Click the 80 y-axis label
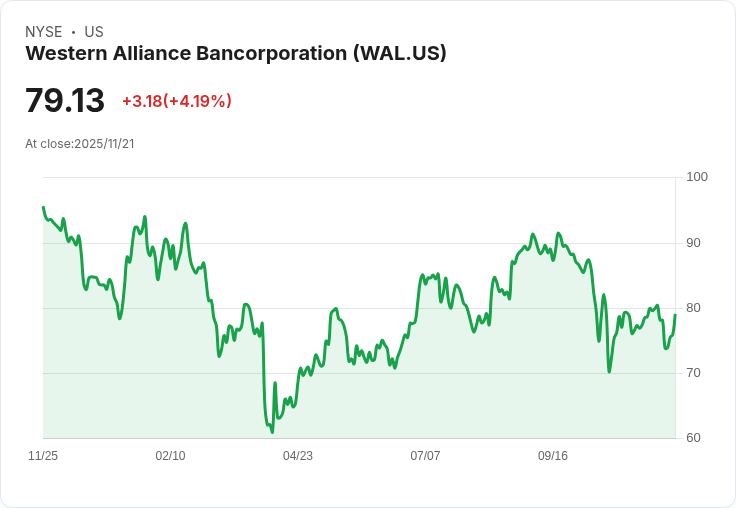Image resolution: width=736 pixels, height=508 pixels. pos(694,308)
